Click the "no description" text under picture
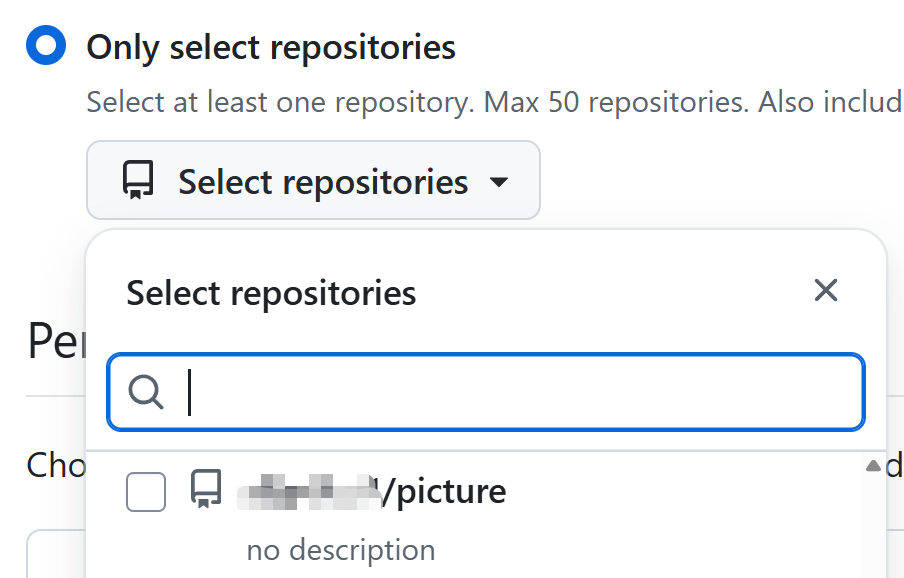 pyautogui.click(x=340, y=550)
